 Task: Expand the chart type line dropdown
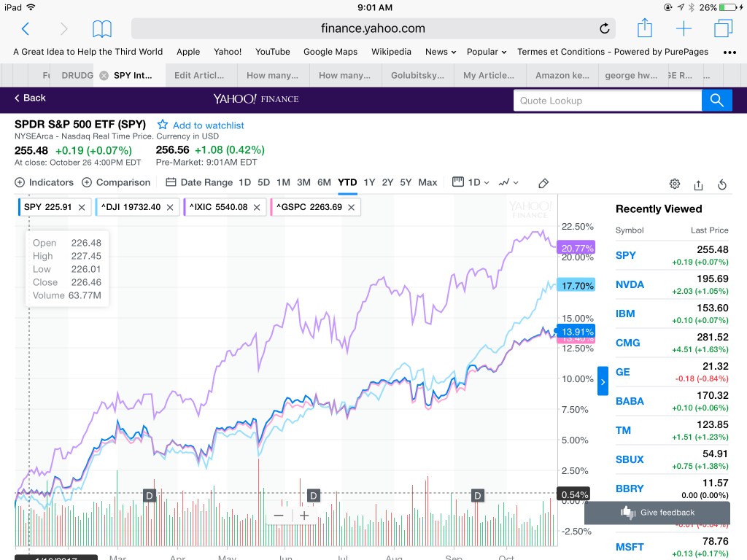(508, 182)
